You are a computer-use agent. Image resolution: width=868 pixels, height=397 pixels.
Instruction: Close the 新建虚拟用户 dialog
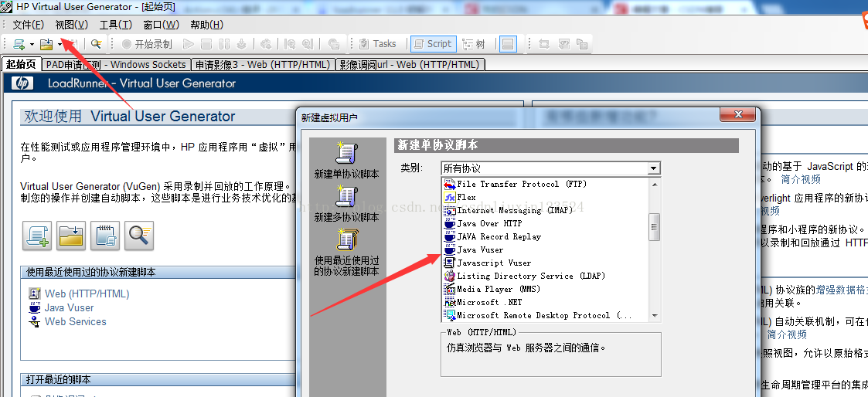pos(738,115)
